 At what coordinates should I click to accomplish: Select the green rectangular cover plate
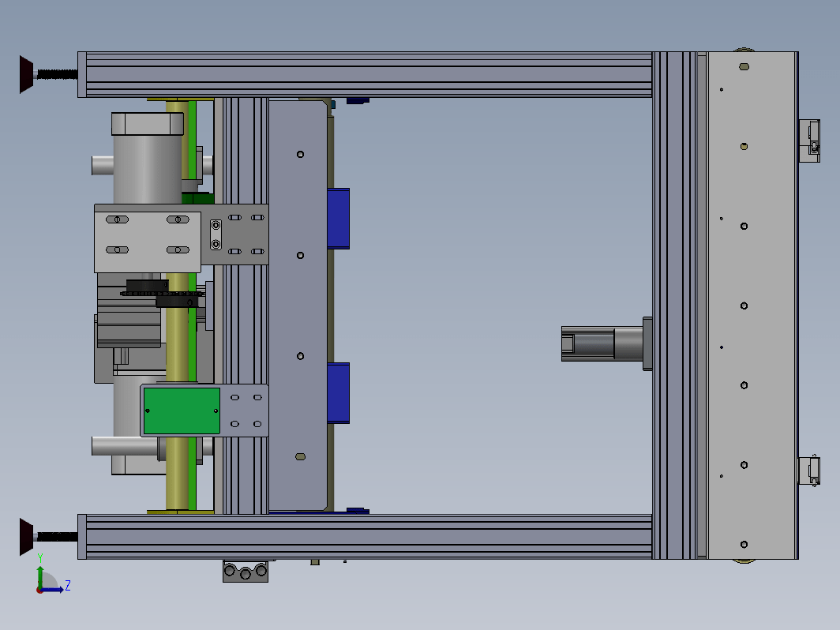(182, 411)
